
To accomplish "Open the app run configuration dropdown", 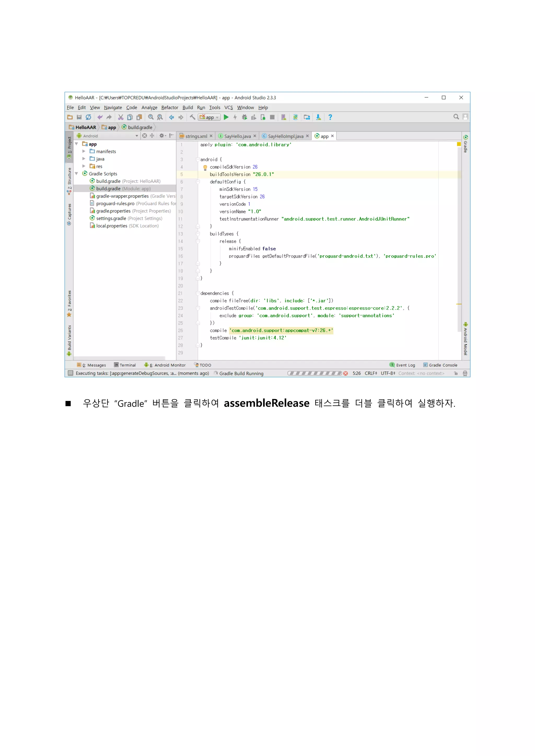I will pyautogui.click(x=209, y=117).
